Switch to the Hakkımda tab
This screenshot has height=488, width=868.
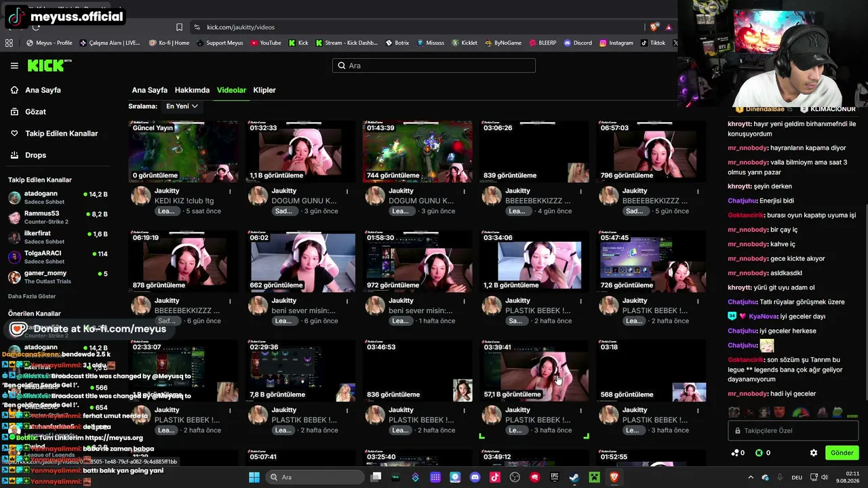tap(192, 90)
